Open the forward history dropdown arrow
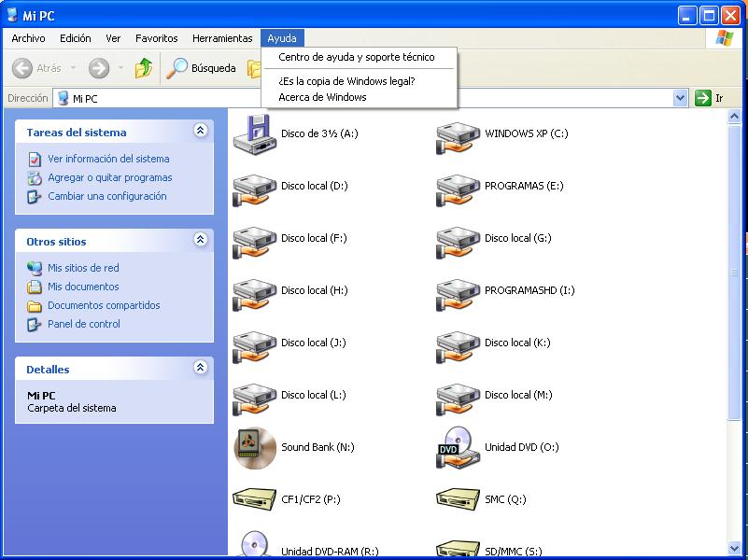748x560 pixels. click(x=120, y=68)
